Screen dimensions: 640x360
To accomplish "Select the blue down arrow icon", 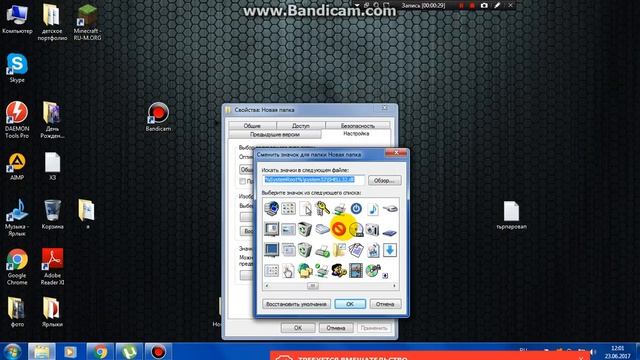I will point(390,250).
